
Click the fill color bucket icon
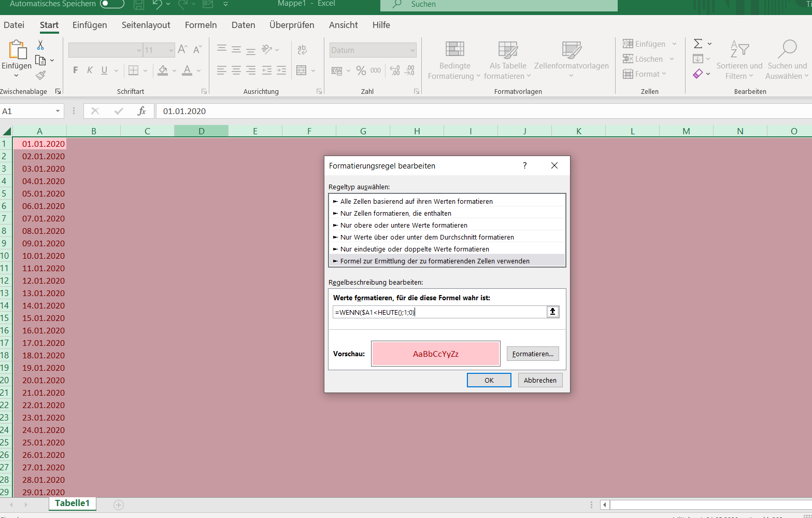coord(163,70)
